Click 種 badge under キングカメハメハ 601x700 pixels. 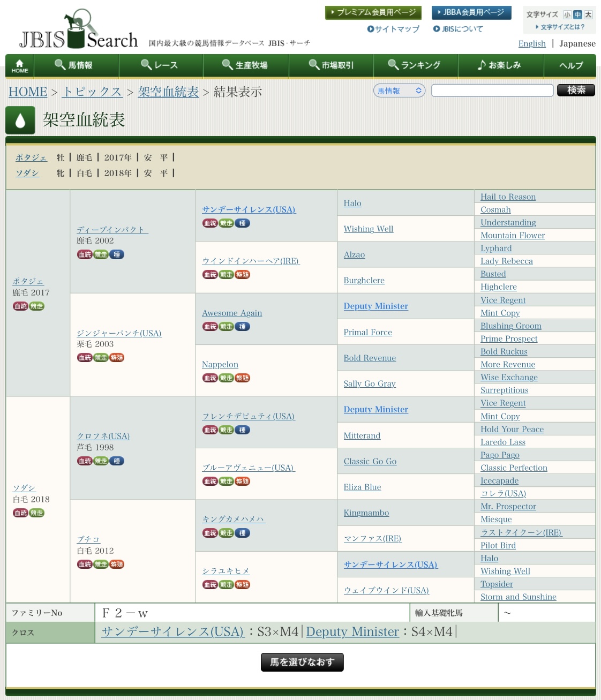243,533
